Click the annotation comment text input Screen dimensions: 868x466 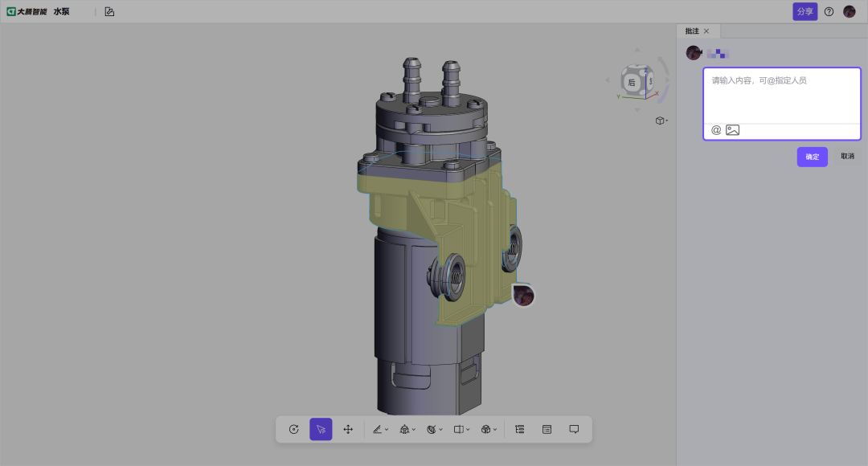(x=782, y=96)
